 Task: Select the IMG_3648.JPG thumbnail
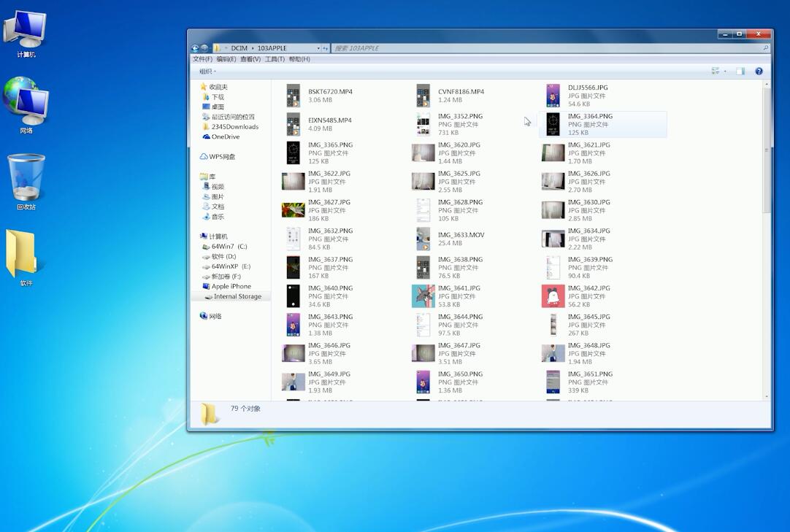click(553, 354)
